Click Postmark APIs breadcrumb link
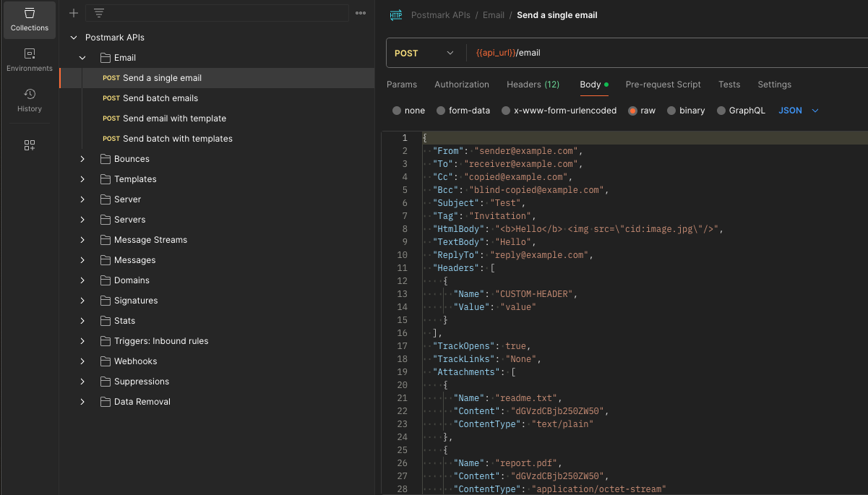868x495 pixels. (x=439, y=15)
